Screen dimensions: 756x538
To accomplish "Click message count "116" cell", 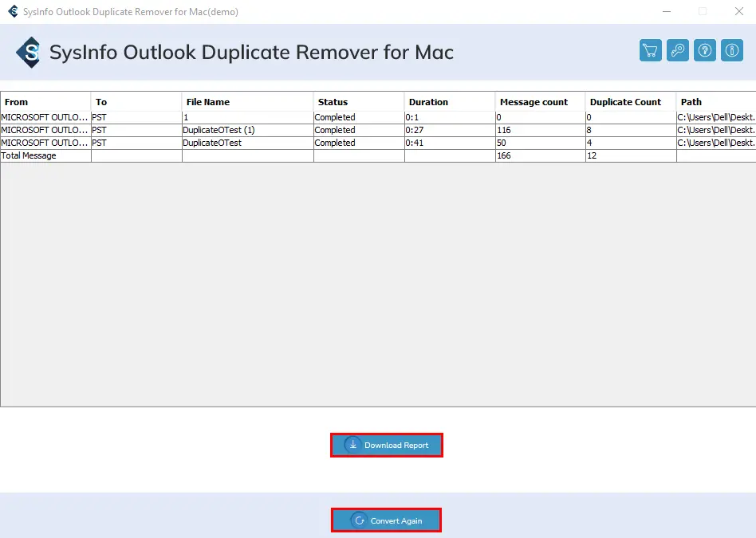I will tap(541, 130).
